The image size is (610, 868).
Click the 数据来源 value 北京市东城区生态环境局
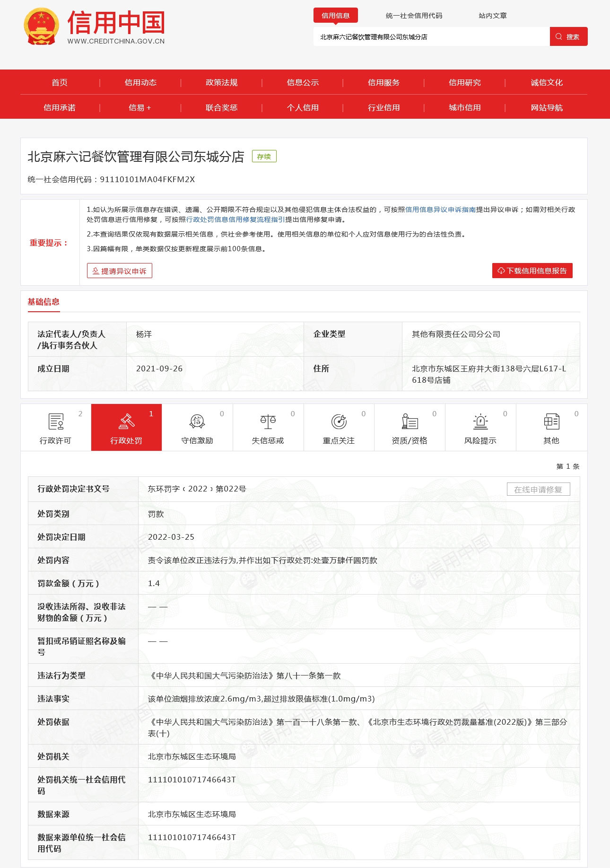[x=192, y=814]
